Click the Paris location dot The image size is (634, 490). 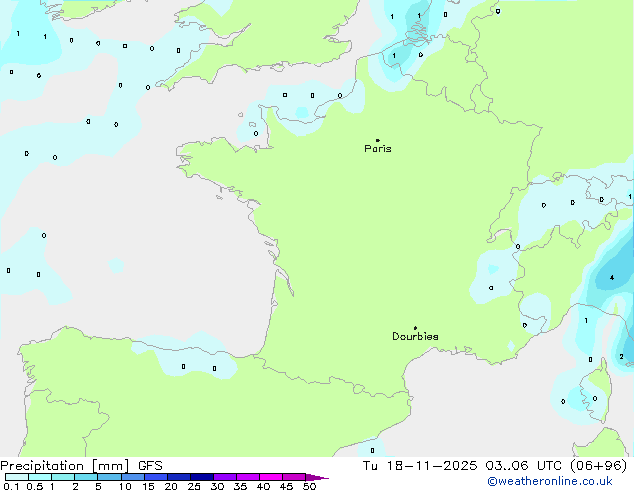coord(378,140)
